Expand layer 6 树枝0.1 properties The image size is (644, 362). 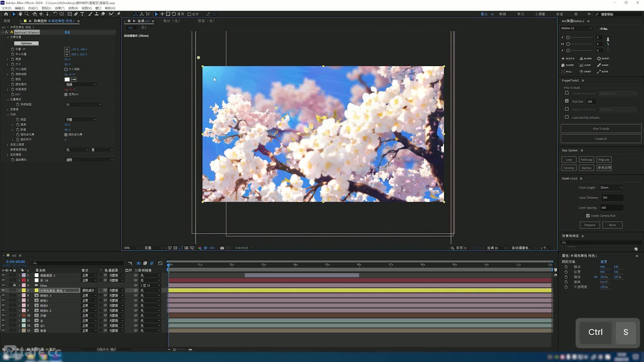(x=19, y=295)
